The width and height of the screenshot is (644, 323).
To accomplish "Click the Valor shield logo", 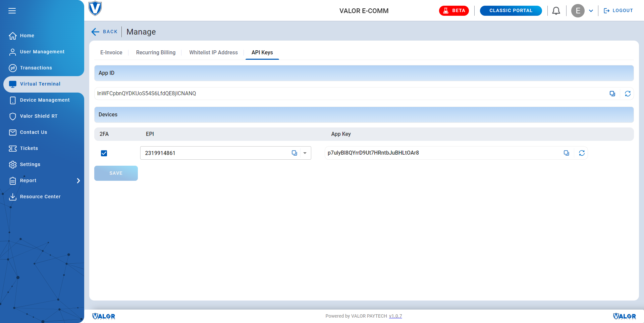I will tap(95, 8).
